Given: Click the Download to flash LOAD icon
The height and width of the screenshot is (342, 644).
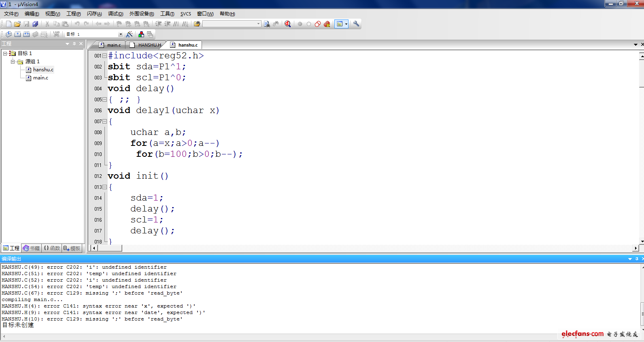Looking at the screenshot, I should (56, 34).
